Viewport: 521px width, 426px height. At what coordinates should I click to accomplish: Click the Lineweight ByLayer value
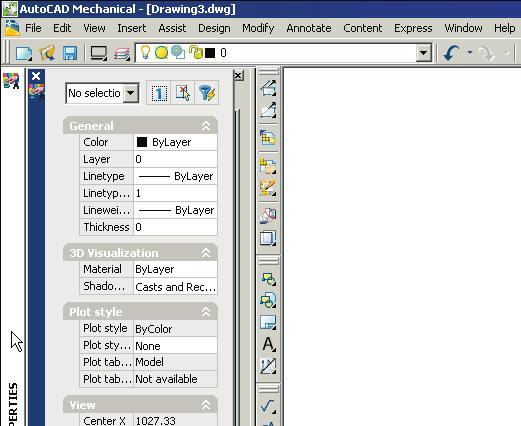tap(175, 210)
